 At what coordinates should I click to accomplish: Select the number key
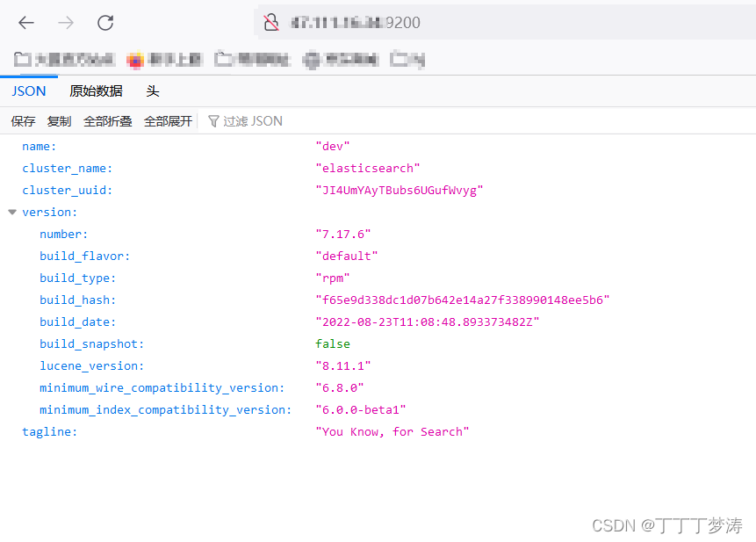[x=63, y=235]
